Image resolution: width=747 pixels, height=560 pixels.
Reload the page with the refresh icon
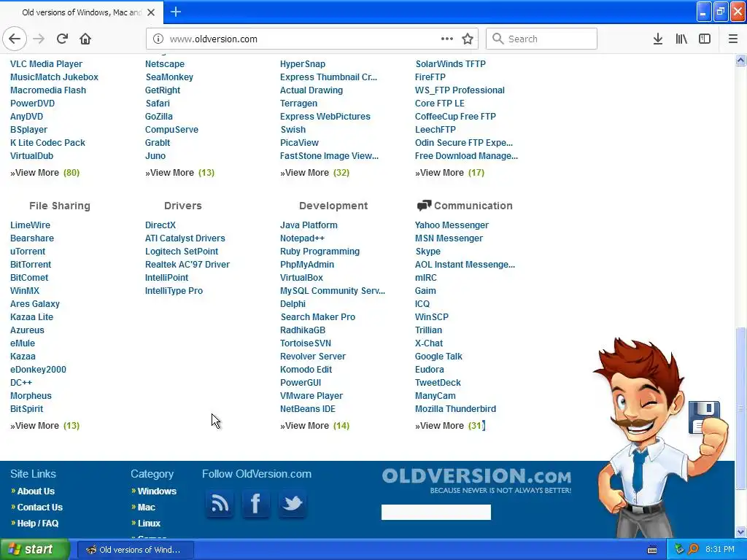(x=62, y=39)
